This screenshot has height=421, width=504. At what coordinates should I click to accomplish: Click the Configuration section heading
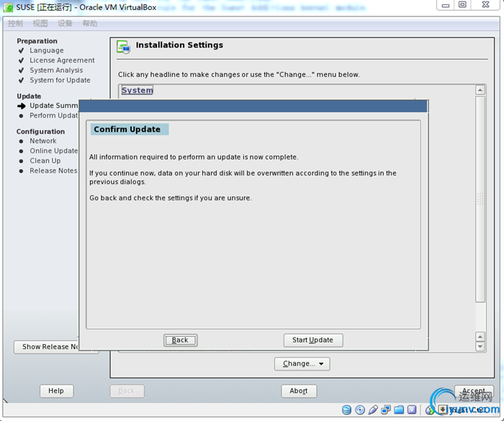tap(40, 132)
